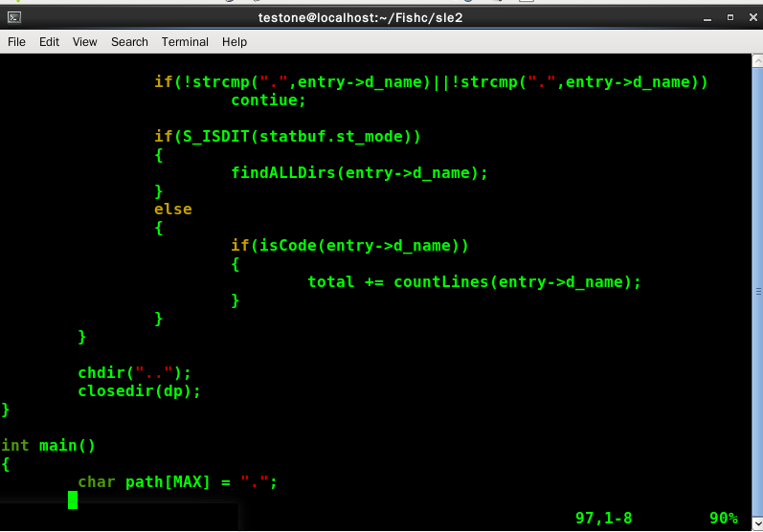Screen dimensions: 763x532
Task: Click the findALLDirs(entry->d_name) call
Action: pos(359,173)
